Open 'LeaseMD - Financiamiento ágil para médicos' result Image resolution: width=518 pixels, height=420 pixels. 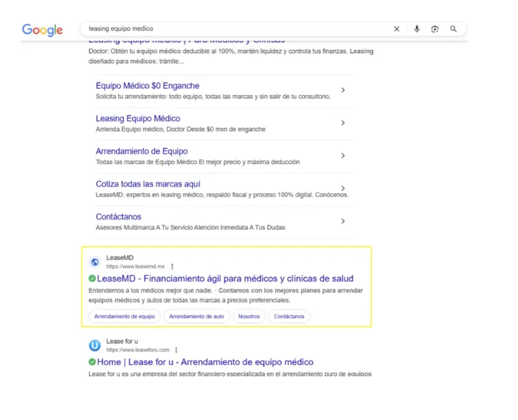(225, 278)
